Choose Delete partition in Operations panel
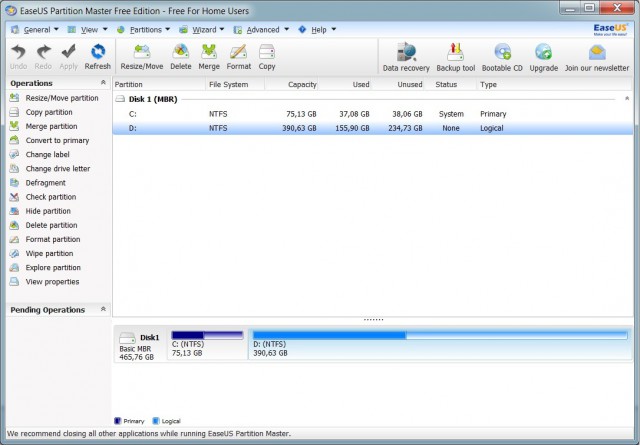The width and height of the screenshot is (640, 445). [44, 225]
